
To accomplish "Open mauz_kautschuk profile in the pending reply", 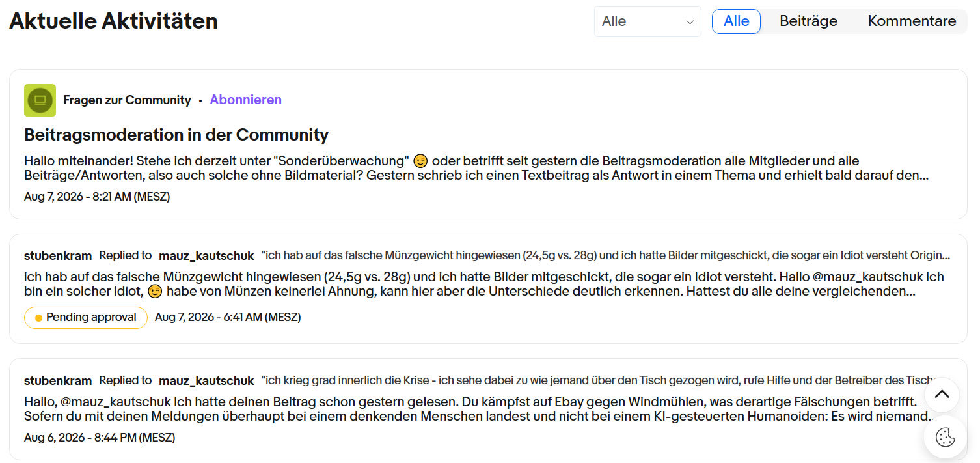I will (x=206, y=255).
